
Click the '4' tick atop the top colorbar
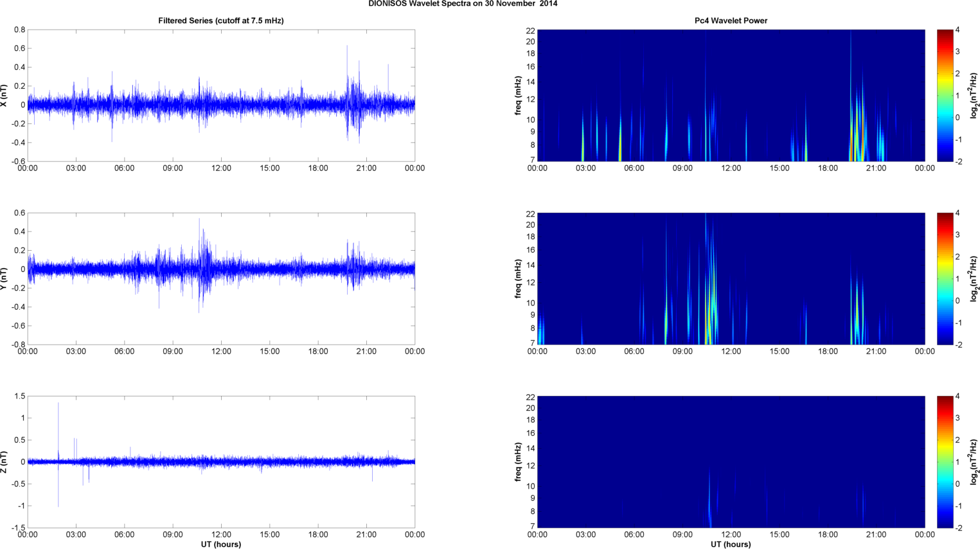tap(958, 30)
